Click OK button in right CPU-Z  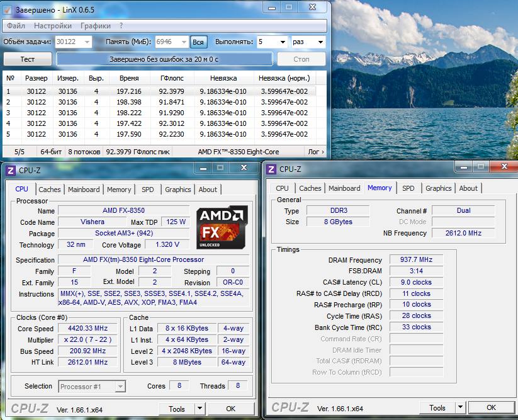point(491,408)
